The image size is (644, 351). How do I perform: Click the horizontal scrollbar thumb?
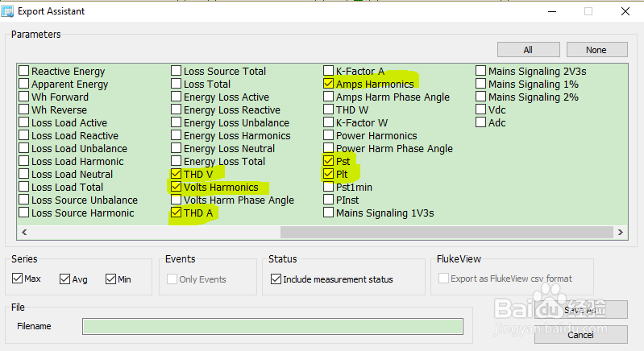pyautogui.click(x=446, y=233)
